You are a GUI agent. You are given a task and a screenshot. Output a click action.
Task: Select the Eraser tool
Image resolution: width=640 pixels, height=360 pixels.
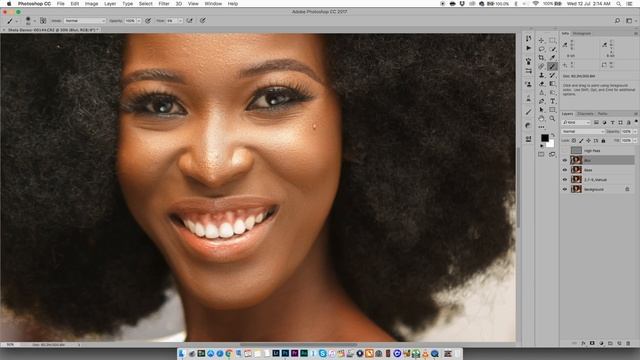point(541,84)
